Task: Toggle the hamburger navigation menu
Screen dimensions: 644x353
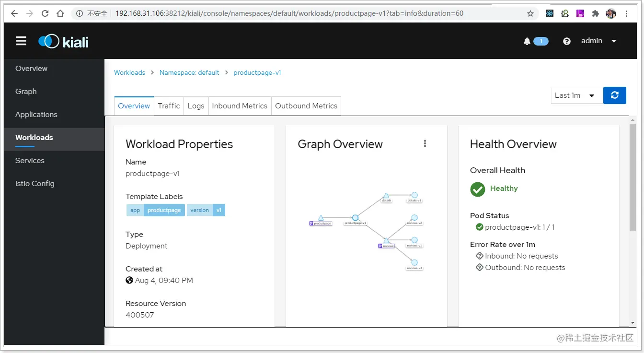Action: 21,41
